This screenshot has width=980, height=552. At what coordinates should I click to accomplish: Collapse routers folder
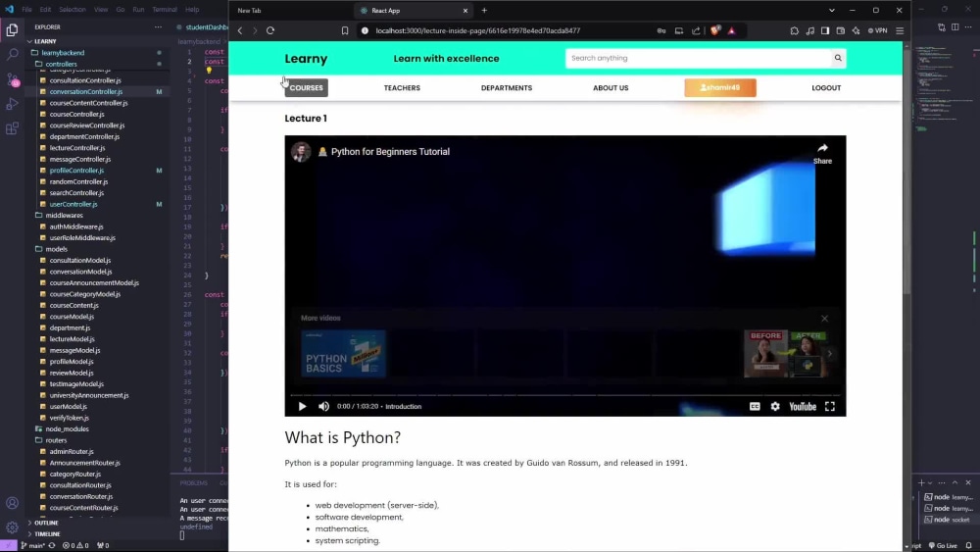pos(56,440)
